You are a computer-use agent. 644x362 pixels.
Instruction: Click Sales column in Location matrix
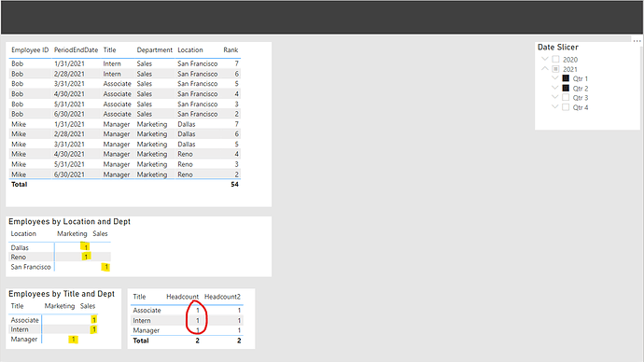tap(100, 233)
